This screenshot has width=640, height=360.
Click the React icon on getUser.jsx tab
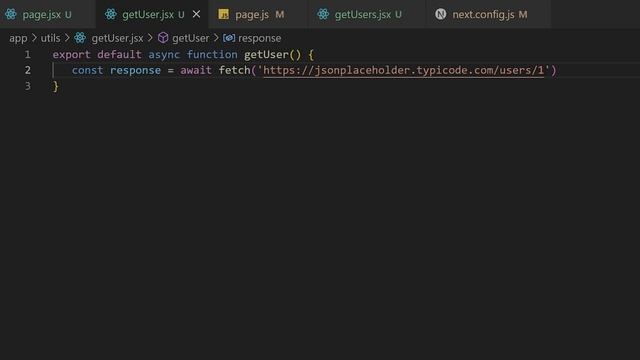pos(111,14)
